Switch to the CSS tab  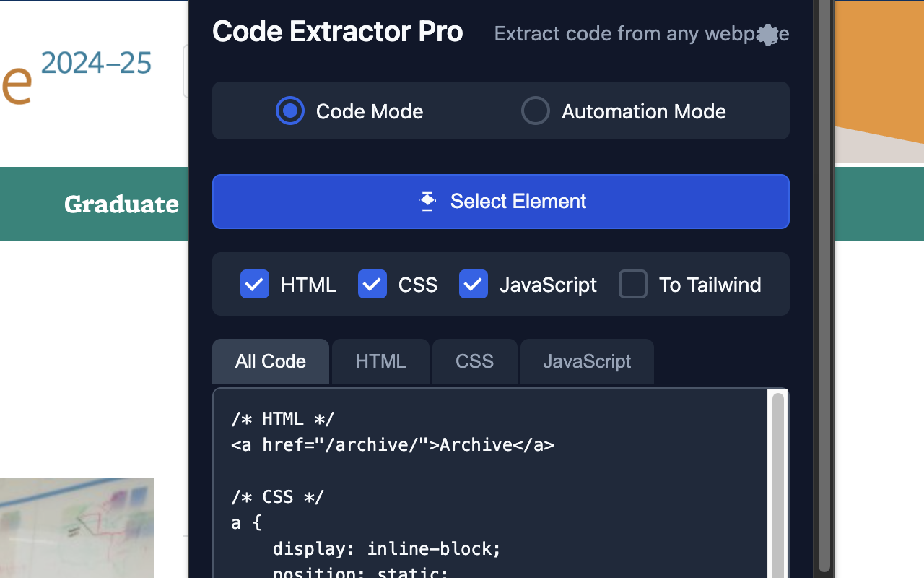(474, 361)
